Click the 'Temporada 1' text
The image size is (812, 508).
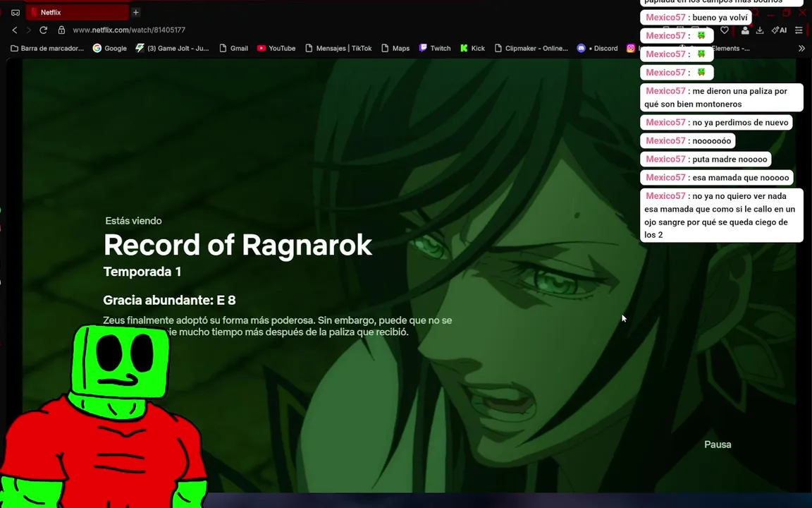click(x=142, y=272)
